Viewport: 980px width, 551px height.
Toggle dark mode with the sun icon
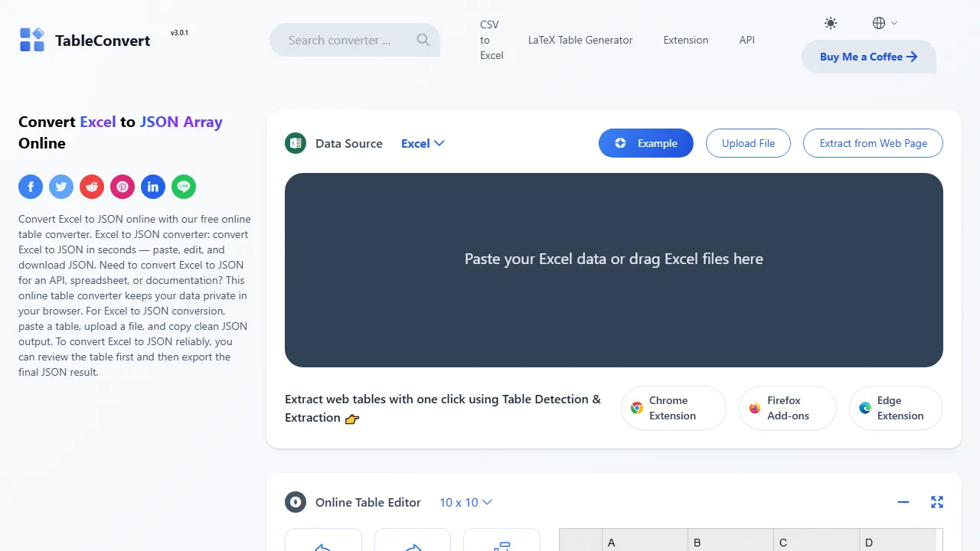point(831,23)
